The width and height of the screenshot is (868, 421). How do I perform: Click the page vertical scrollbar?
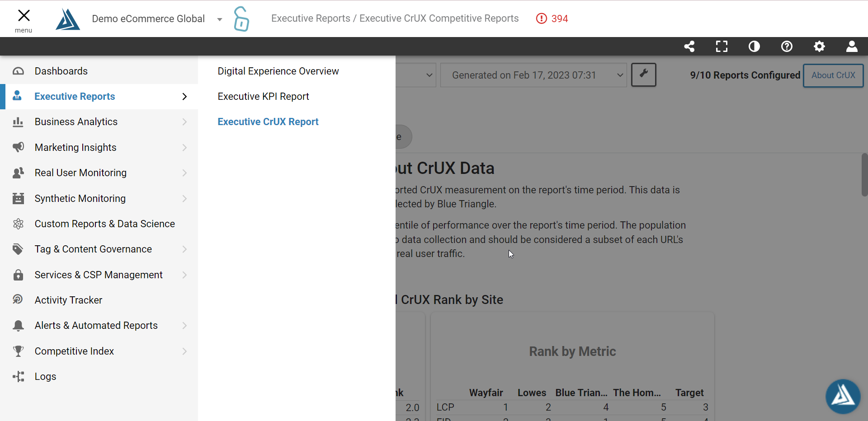(x=864, y=174)
